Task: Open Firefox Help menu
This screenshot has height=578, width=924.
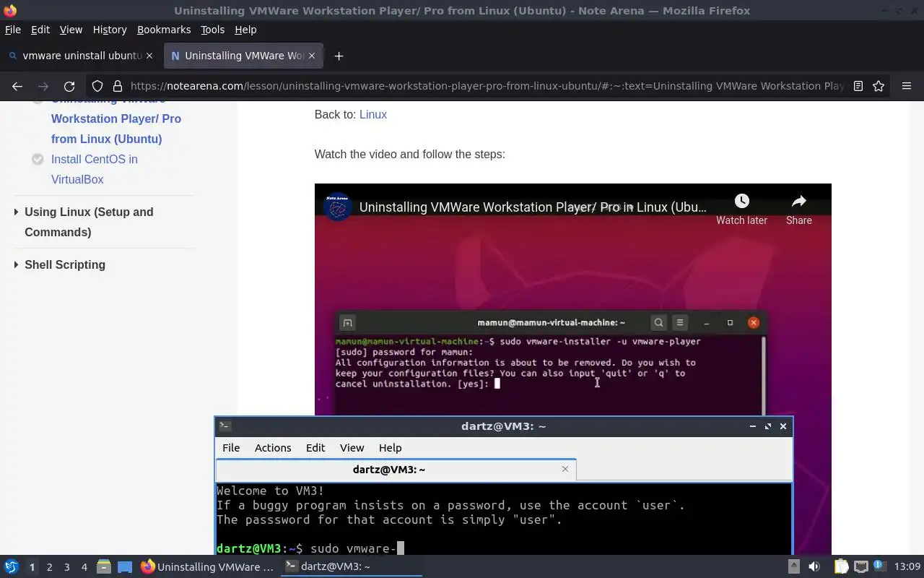Action: (x=245, y=30)
